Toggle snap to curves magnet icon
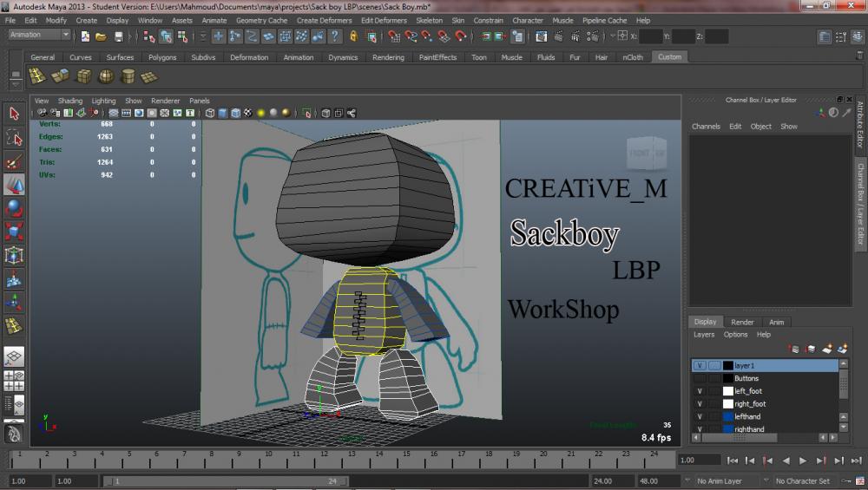The width and height of the screenshot is (868, 490). point(411,36)
